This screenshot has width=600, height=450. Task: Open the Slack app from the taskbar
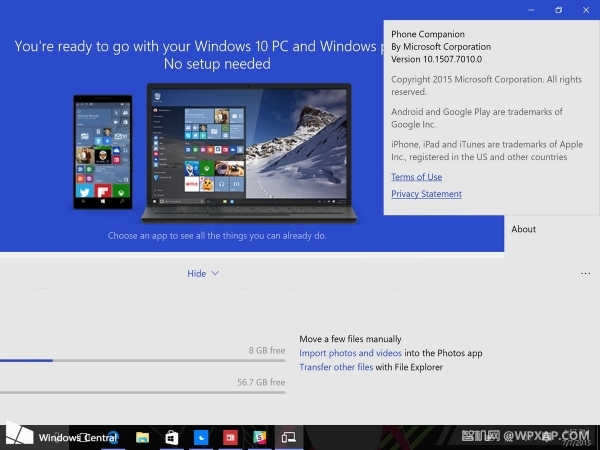(x=259, y=437)
